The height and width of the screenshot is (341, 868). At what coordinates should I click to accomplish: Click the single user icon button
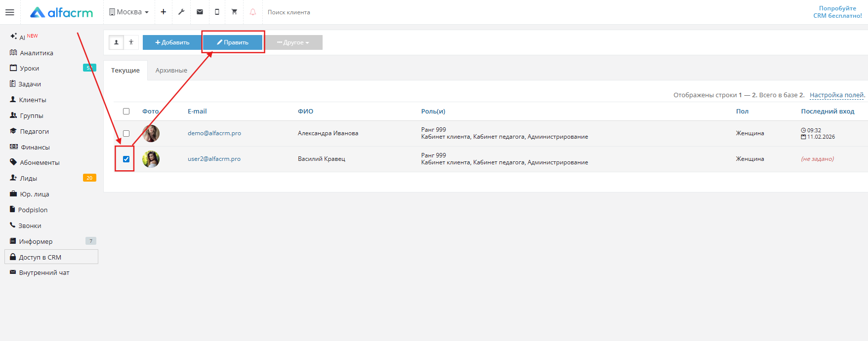click(116, 42)
